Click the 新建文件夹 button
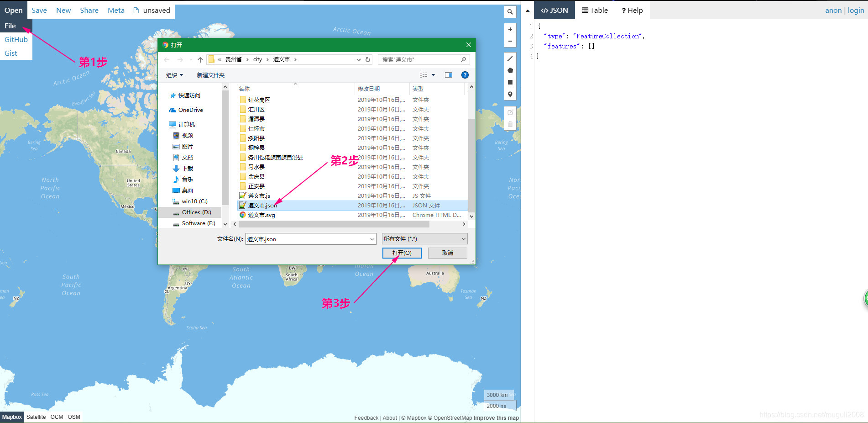Image resolution: width=868 pixels, height=423 pixels. pyautogui.click(x=211, y=75)
